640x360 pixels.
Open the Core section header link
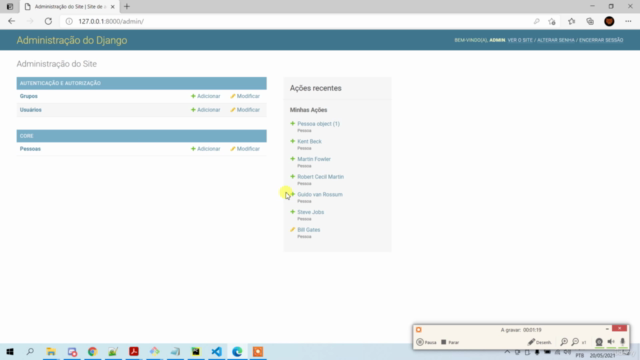(x=27, y=136)
